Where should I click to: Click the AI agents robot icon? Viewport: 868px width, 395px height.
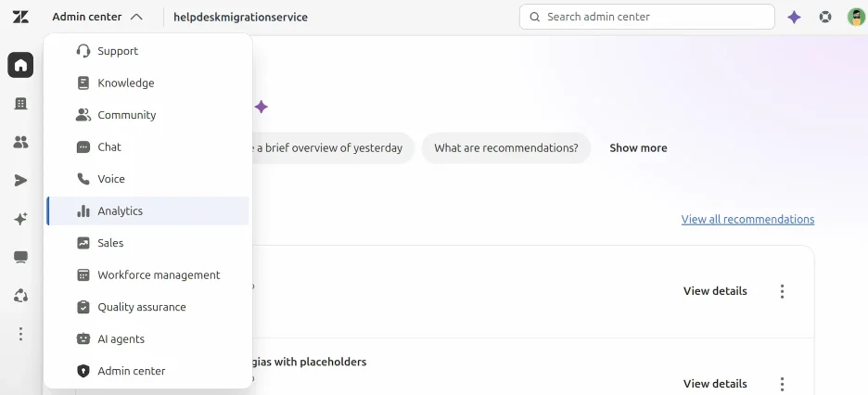[83, 339]
